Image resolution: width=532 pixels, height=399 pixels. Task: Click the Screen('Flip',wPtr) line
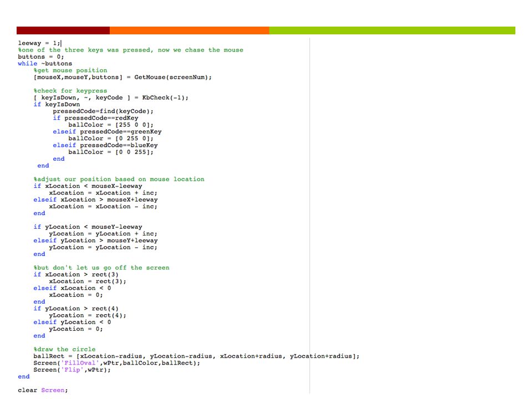pos(72,370)
